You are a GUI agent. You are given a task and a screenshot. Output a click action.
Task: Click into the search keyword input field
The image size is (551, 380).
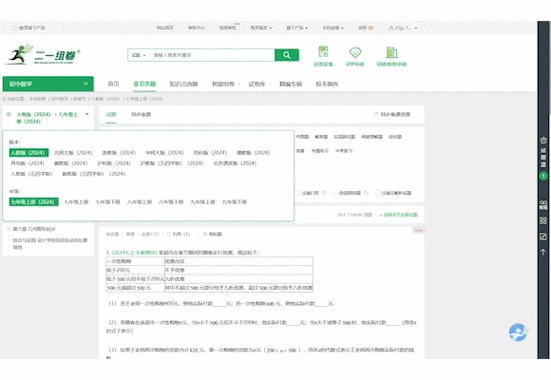(x=212, y=55)
